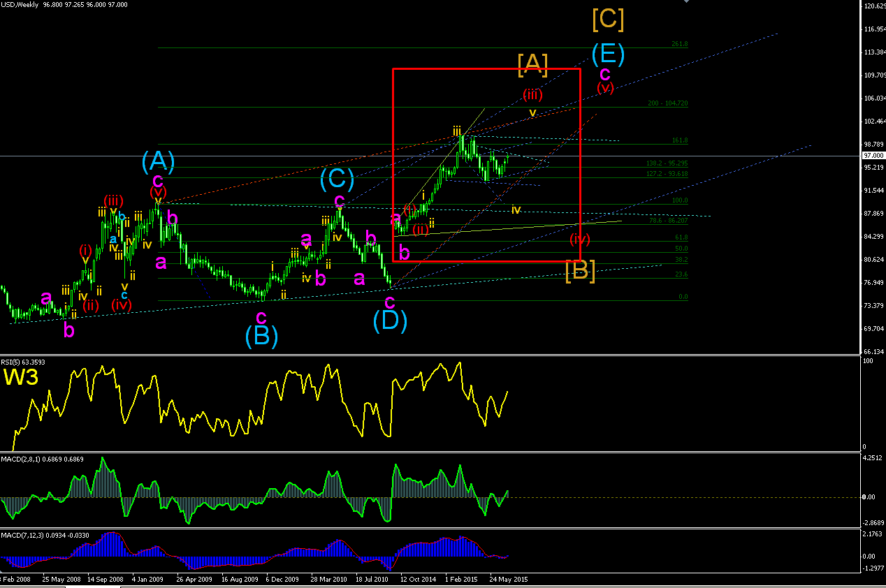Click the -2.8689 MACD scale value
The width and height of the screenshot is (886, 588).
tap(874, 522)
